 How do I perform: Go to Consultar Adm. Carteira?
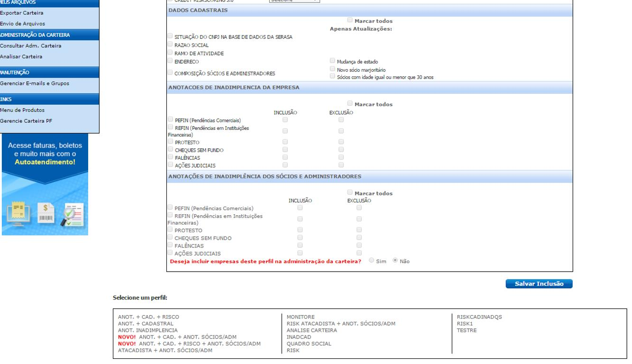coord(31,46)
